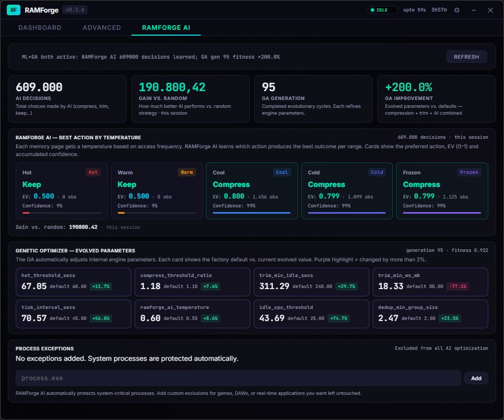Open the Advanced tab
Image resolution: width=504 pixels, height=420 pixels.
pyautogui.click(x=102, y=28)
